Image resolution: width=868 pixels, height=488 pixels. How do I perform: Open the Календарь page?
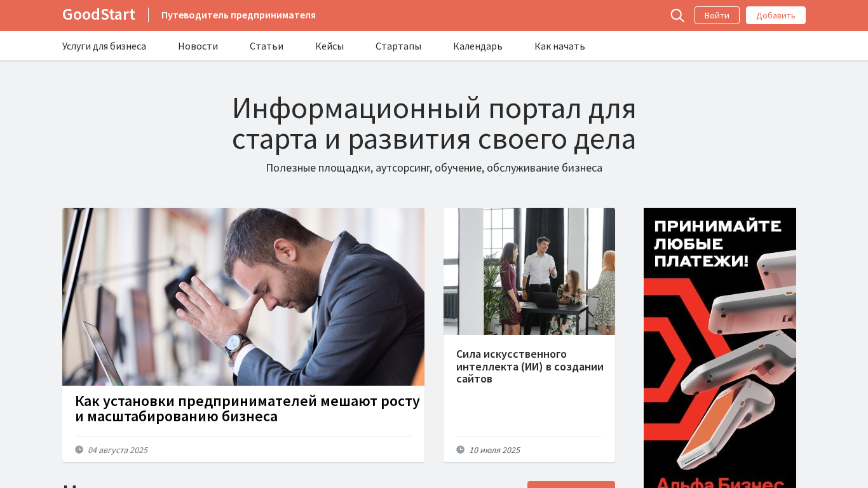click(478, 46)
